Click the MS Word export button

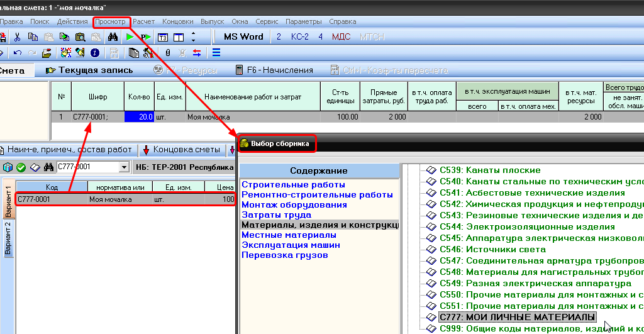243,37
